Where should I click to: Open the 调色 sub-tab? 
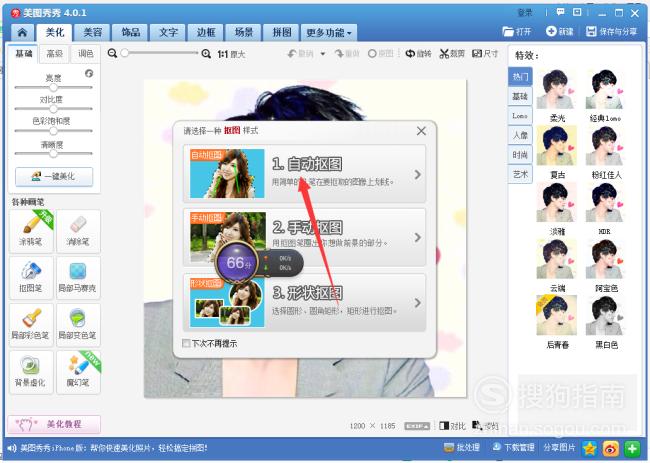(85, 54)
